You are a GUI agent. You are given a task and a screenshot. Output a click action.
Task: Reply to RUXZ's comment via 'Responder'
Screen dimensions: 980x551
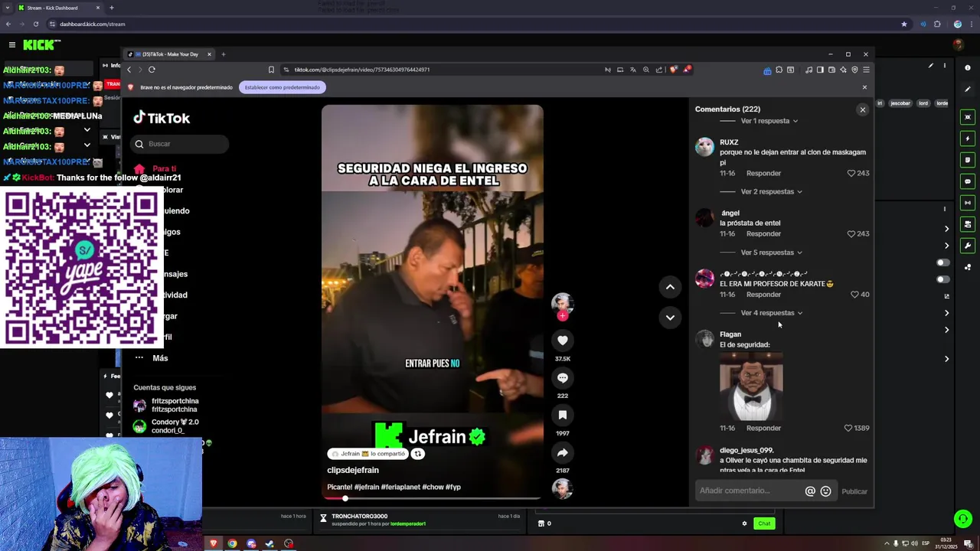[763, 173]
